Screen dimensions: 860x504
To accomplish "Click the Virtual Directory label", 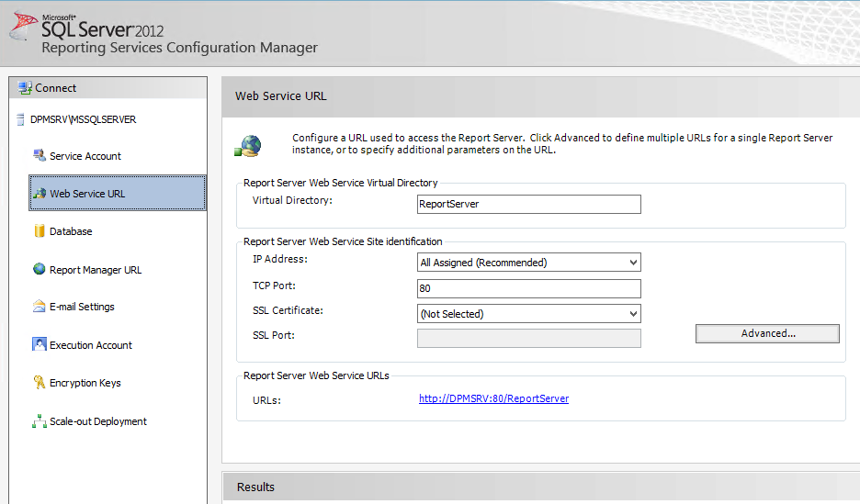I will tap(292, 200).
